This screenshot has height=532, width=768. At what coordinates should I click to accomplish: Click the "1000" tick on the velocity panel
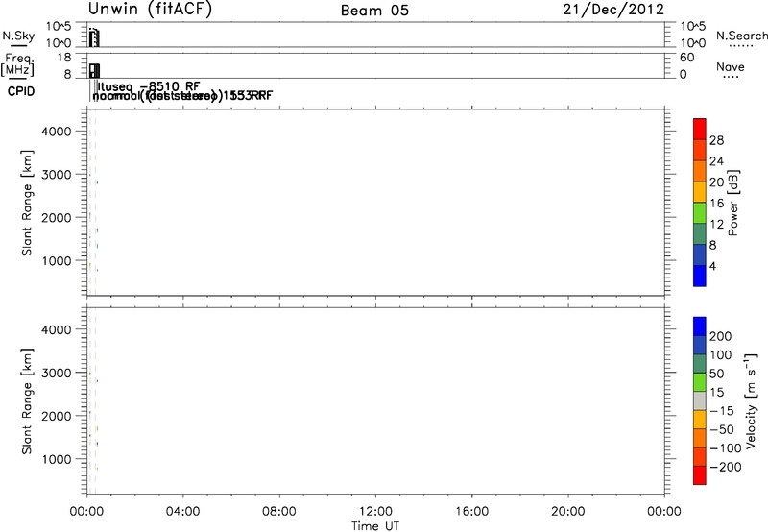point(57,459)
